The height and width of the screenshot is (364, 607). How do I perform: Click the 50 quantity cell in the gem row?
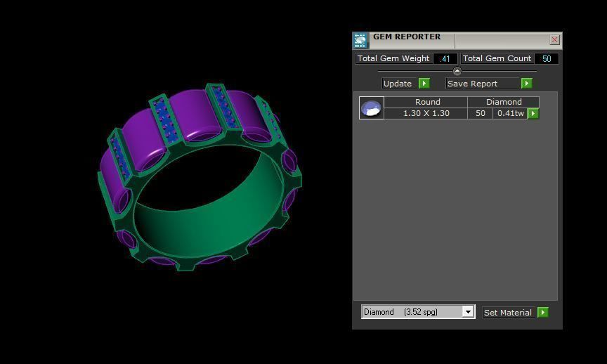480,113
